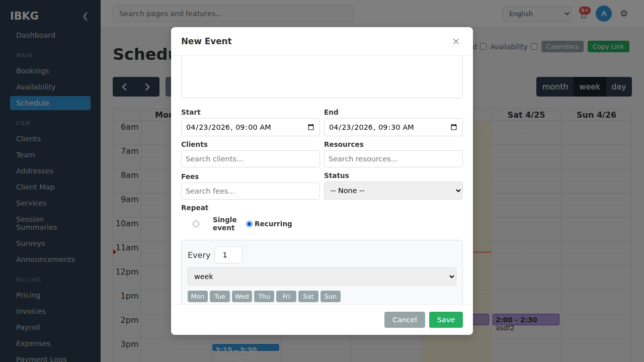Collapse the IBKG sidebar chevron
644x362 pixels.
click(x=85, y=16)
